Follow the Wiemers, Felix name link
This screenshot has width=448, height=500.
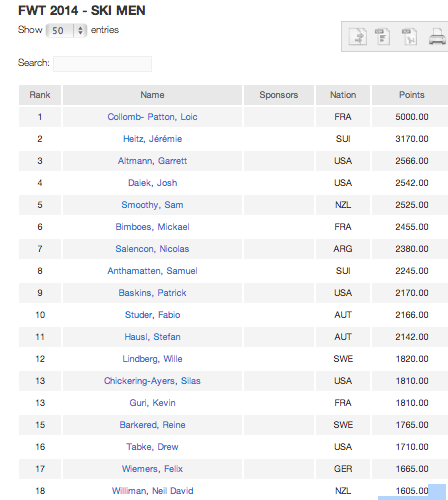point(152,469)
